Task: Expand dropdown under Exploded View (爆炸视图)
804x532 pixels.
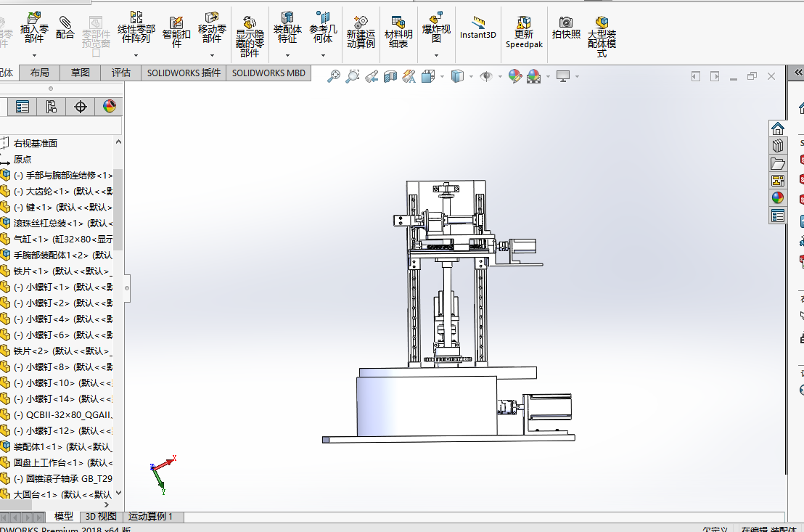Action: (436, 55)
